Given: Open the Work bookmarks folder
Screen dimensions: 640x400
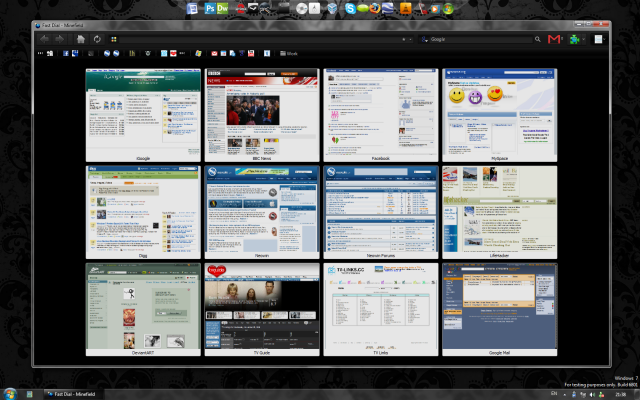Looking at the screenshot, I should coord(289,53).
